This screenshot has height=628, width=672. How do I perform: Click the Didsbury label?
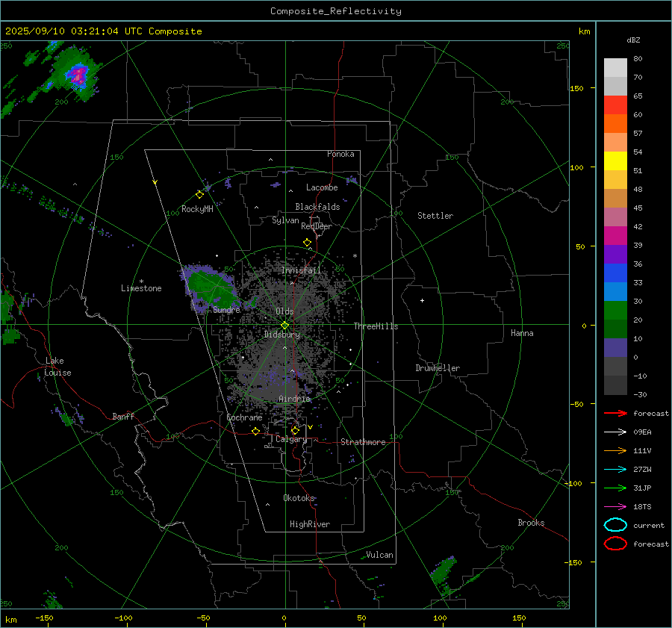click(x=282, y=335)
